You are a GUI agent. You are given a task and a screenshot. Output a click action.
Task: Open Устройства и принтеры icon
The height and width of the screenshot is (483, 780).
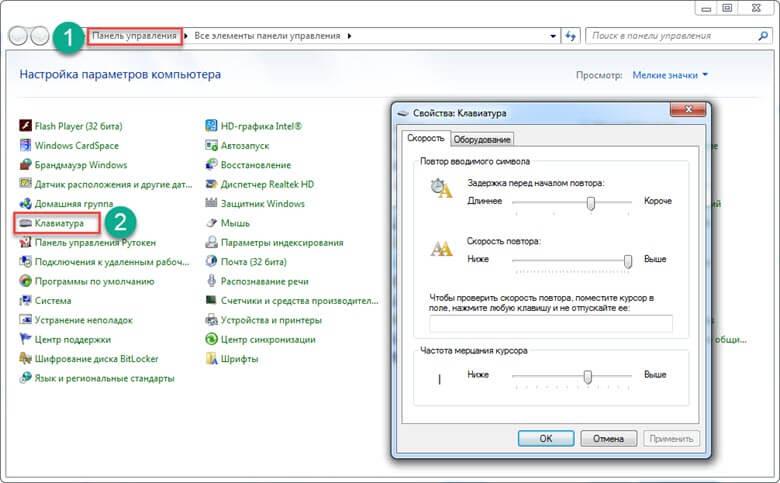coord(211,320)
